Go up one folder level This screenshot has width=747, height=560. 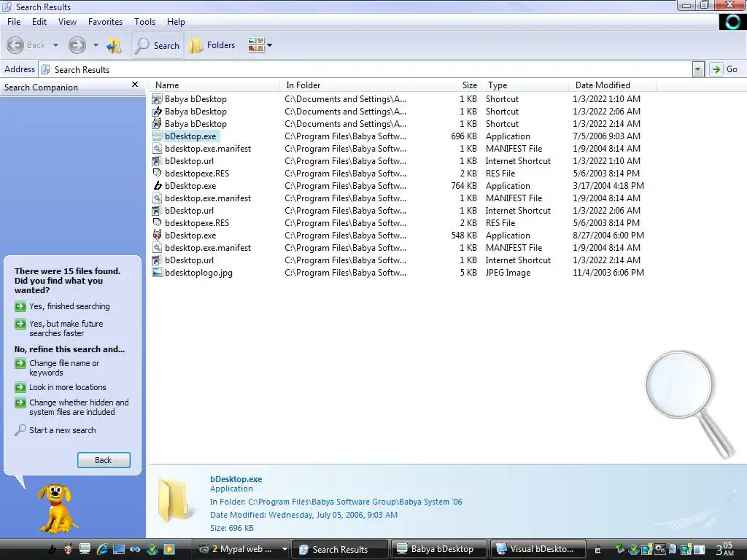tap(114, 46)
